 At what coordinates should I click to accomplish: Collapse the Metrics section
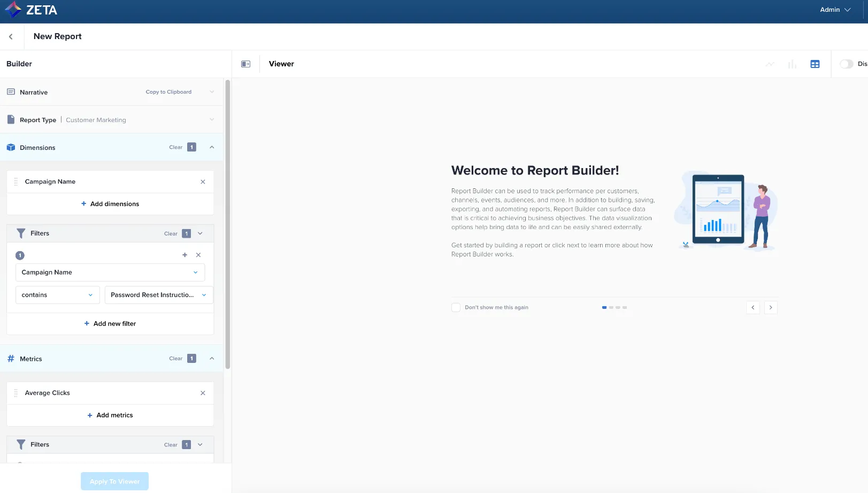pos(212,359)
